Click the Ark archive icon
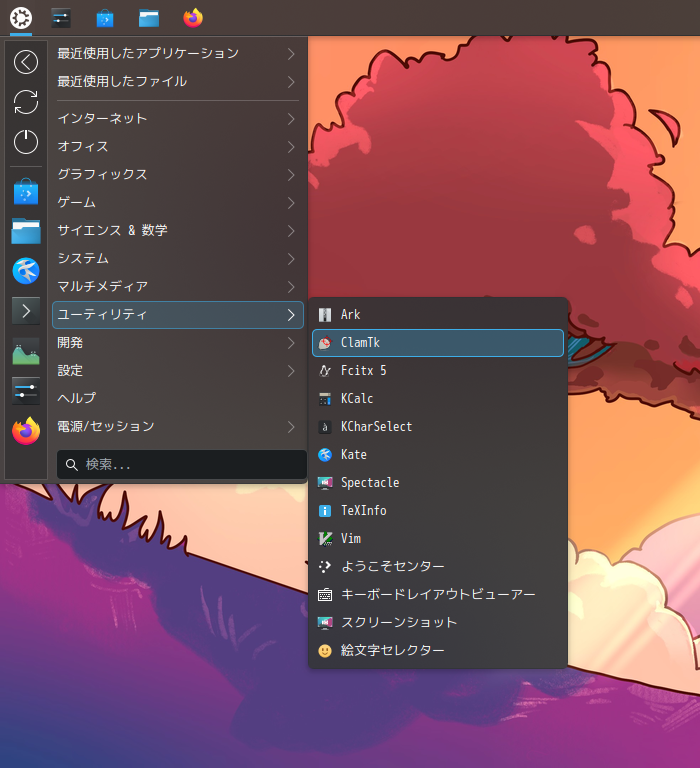The image size is (700, 768). pos(325,315)
